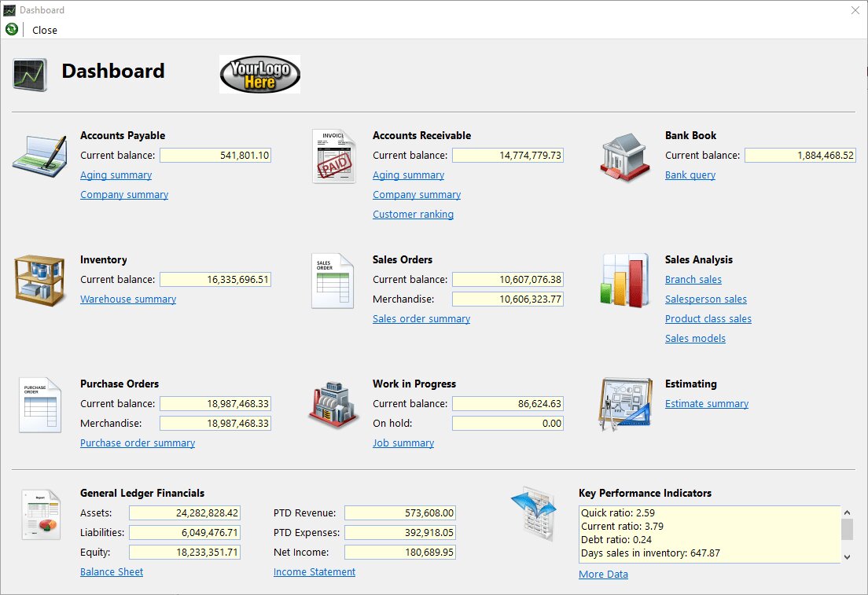Open the Balance Sheet link
The image size is (868, 595).
coord(112,572)
